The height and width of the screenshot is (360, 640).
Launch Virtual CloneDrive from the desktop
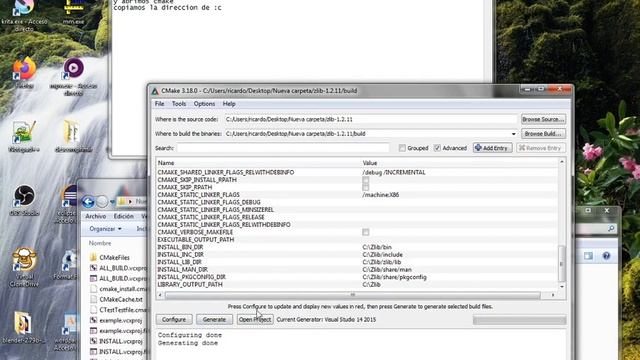point(24,260)
